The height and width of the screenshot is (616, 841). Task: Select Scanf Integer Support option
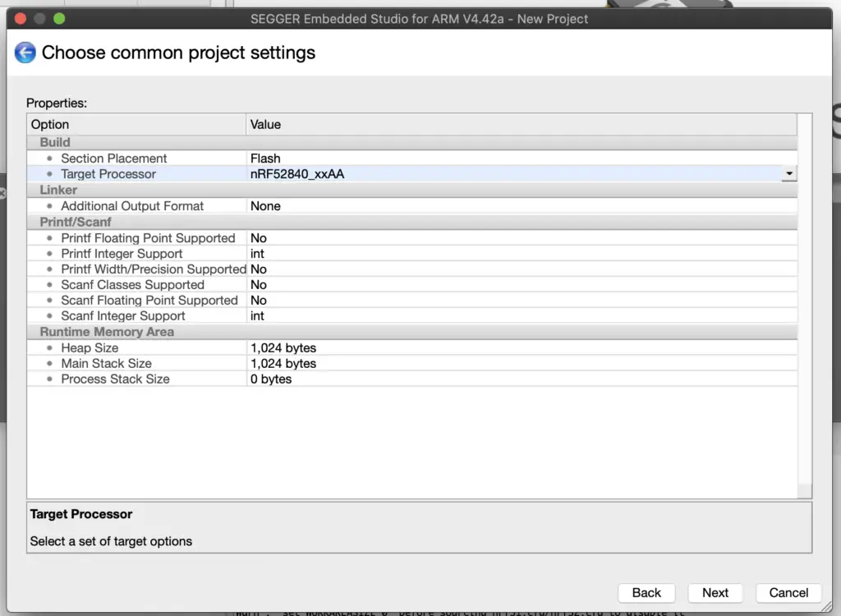[x=123, y=315]
